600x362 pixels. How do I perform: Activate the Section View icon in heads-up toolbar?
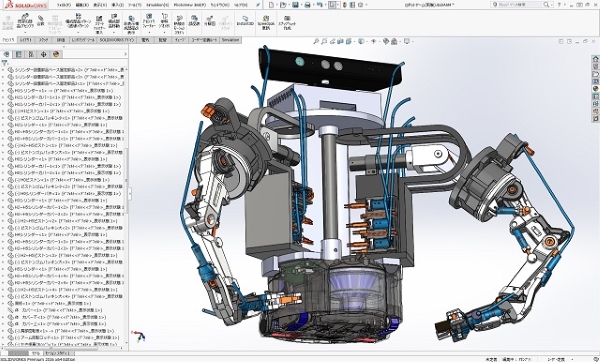pyautogui.click(x=341, y=41)
